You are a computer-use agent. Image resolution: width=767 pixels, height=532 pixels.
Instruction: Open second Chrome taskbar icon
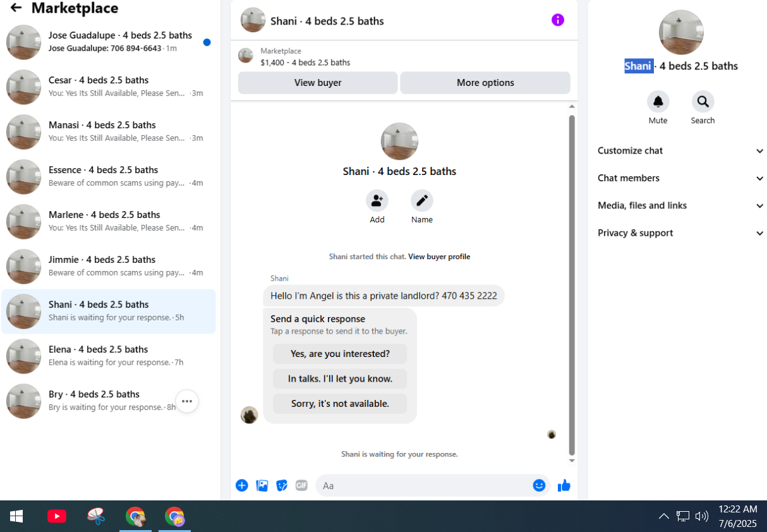pyautogui.click(x=174, y=516)
